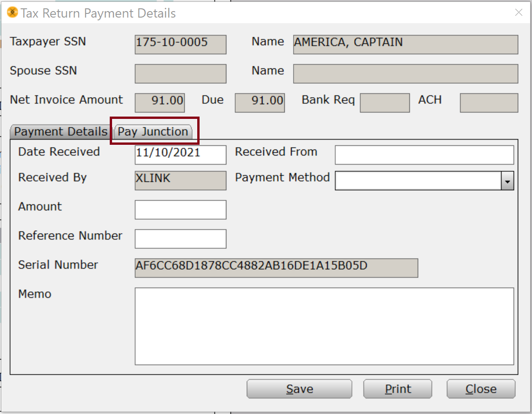Viewport: 532px width, 414px height.
Task: Click the Taxpayer SSN label
Action: (x=48, y=41)
